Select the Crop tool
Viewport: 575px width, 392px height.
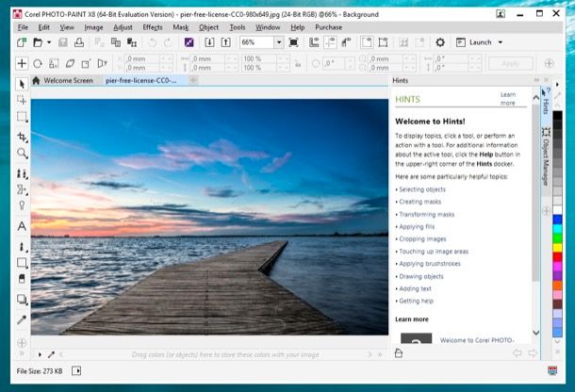[x=22, y=137]
